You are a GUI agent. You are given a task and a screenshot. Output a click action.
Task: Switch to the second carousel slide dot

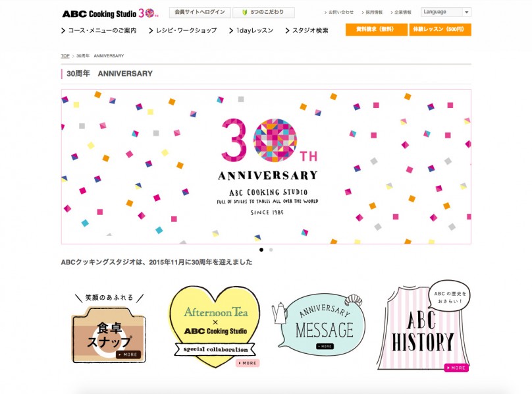tap(271, 250)
